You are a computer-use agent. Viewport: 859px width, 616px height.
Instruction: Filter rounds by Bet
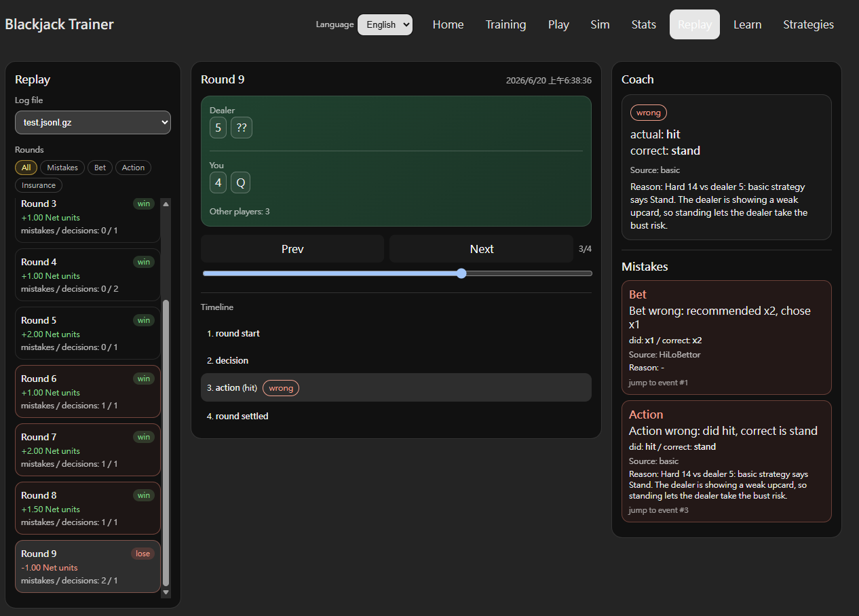(x=100, y=168)
